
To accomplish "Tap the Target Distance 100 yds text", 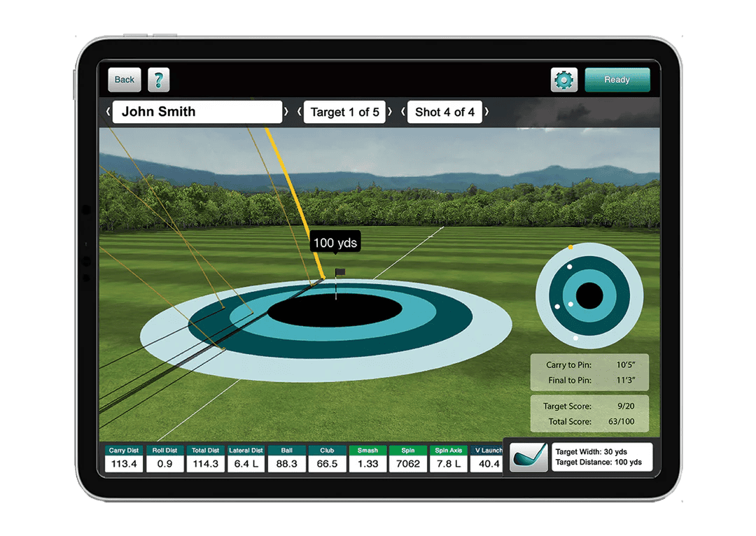I will (598, 463).
